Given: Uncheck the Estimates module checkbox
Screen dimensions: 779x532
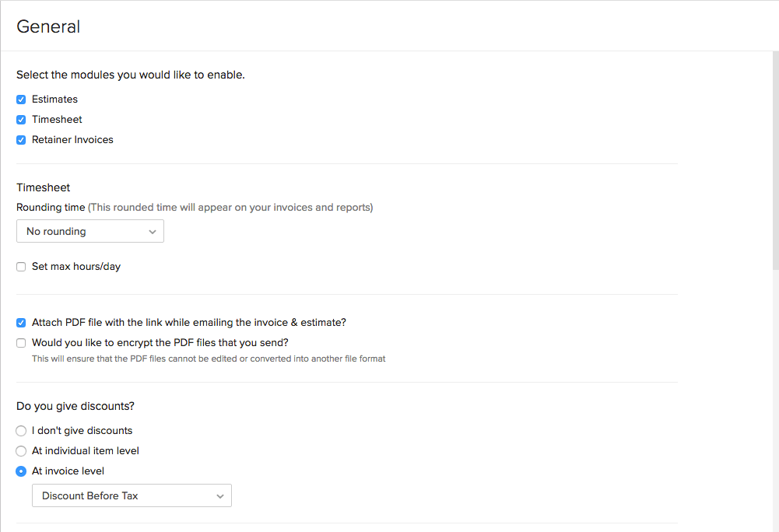Looking at the screenshot, I should coord(21,100).
